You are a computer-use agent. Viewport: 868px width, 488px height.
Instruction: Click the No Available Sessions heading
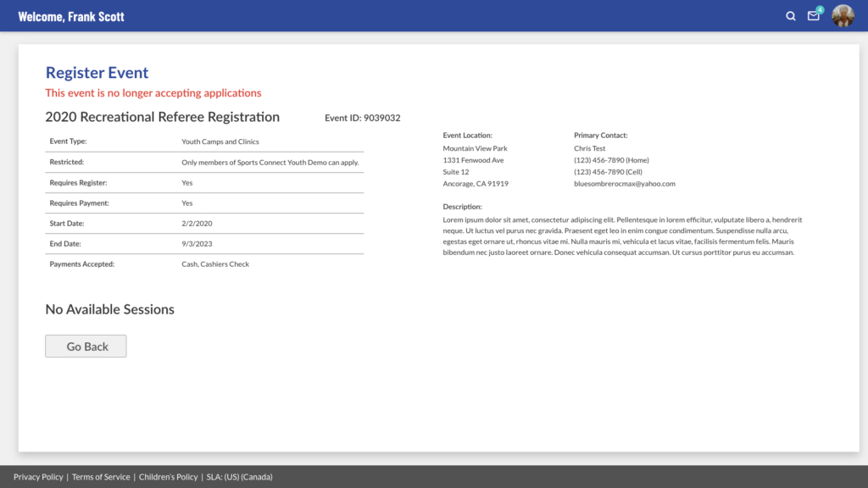109,309
